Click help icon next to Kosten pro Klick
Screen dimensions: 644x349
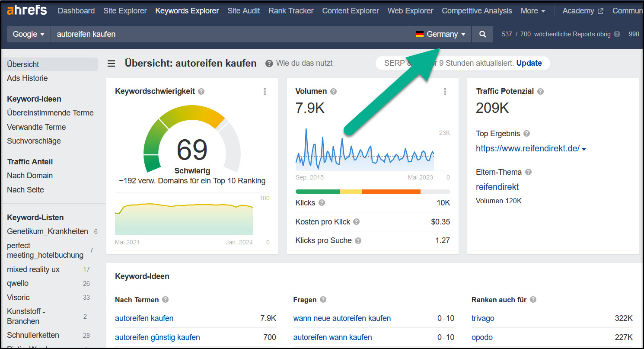click(x=356, y=222)
